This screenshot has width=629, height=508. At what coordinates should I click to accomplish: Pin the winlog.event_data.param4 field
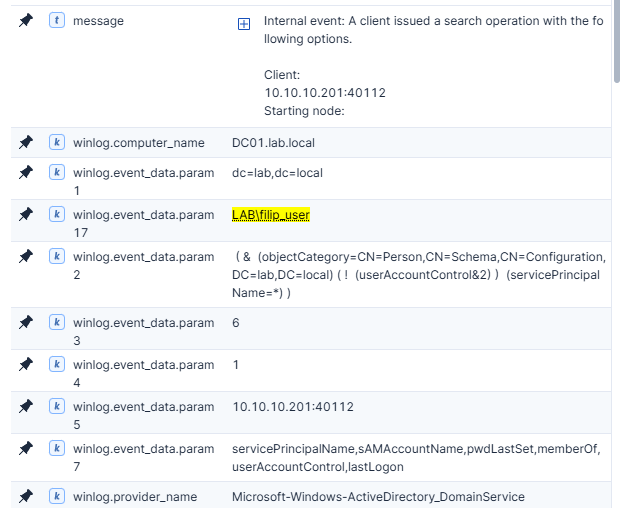click(26, 364)
